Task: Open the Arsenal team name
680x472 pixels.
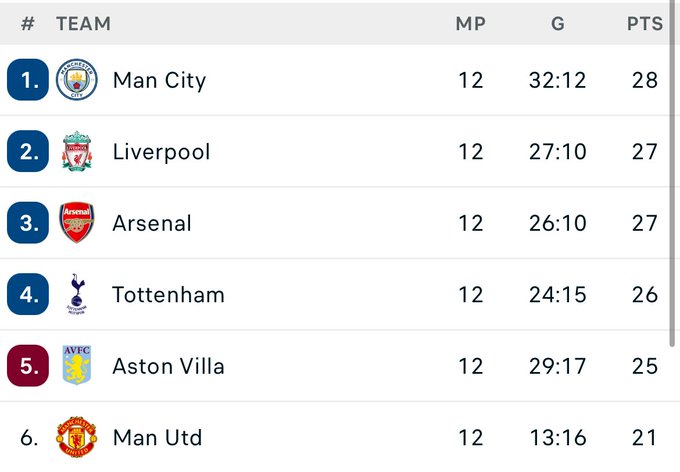Action: tap(152, 223)
